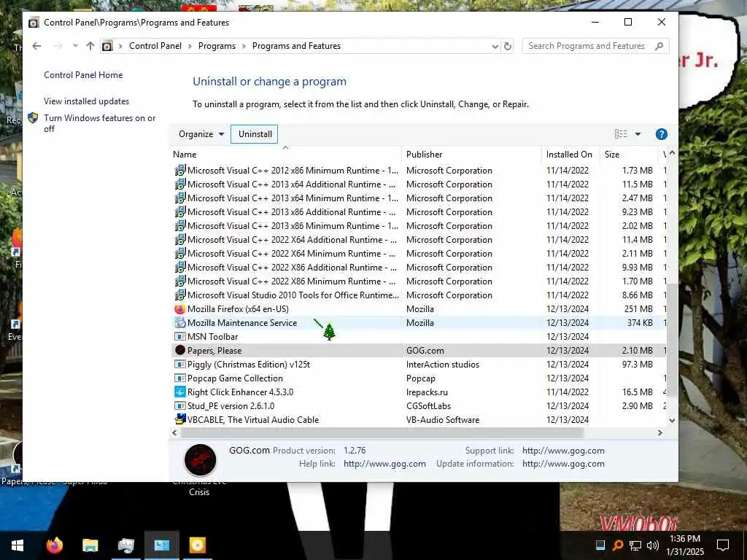Screen dimensions: 747x560
Task: Click the Programs breadcrumb
Action: (217, 46)
